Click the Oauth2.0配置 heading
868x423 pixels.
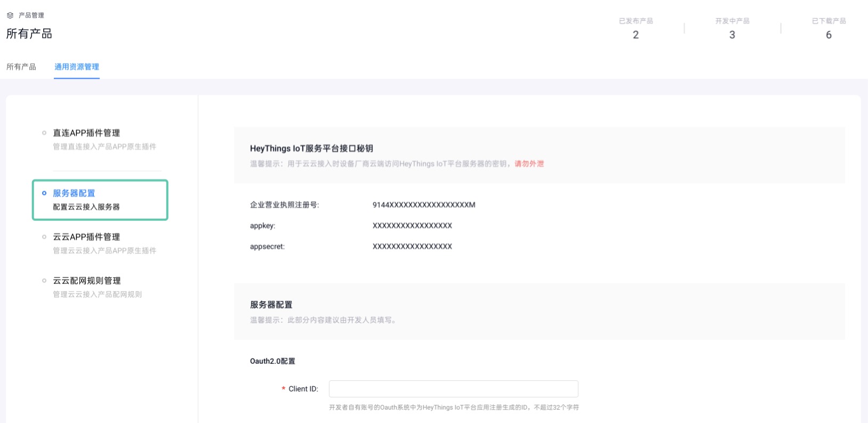click(x=272, y=361)
